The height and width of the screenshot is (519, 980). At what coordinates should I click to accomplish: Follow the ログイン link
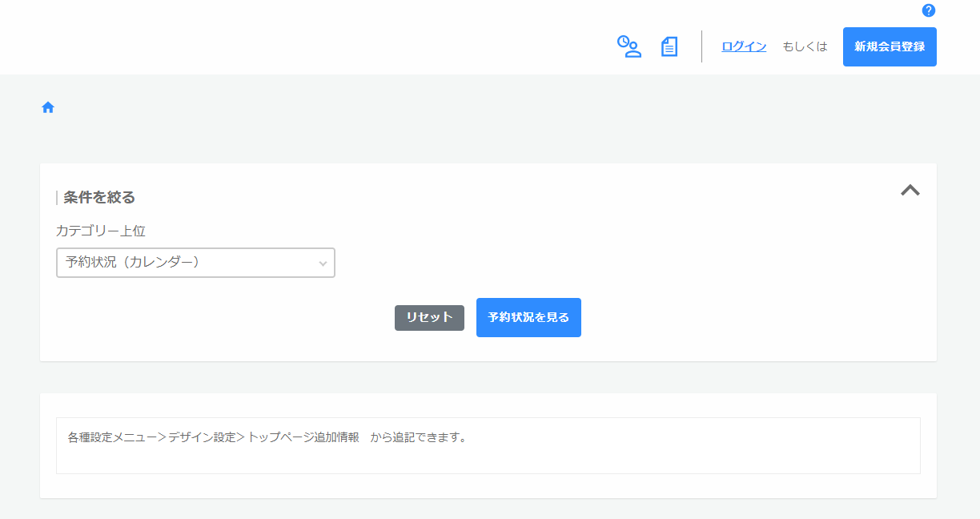pos(744,46)
